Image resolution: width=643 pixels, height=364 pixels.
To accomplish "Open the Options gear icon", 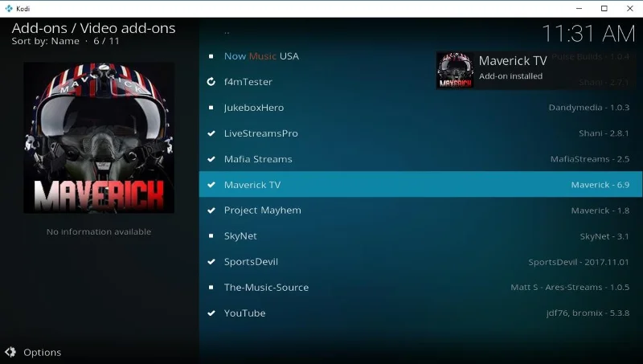I will pos(10,352).
